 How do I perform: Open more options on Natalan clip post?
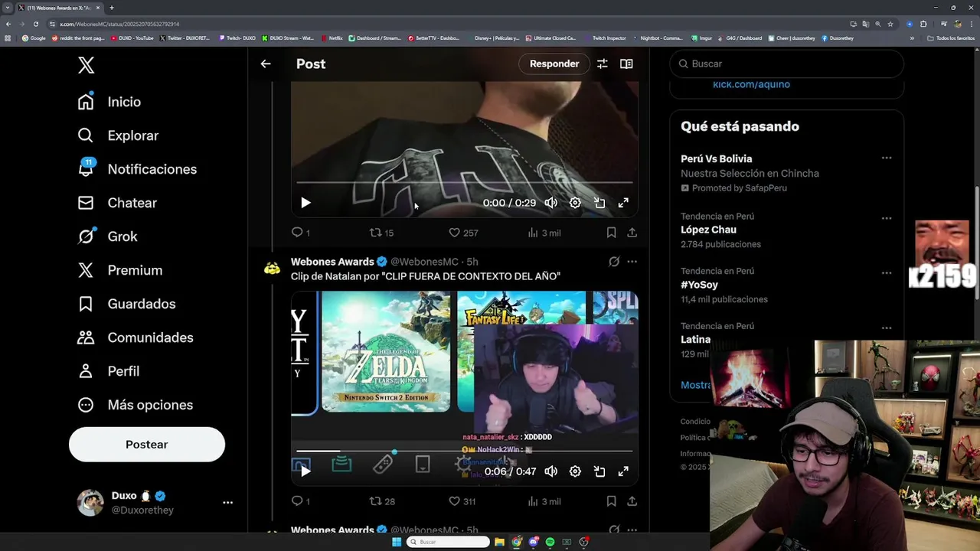coord(632,262)
